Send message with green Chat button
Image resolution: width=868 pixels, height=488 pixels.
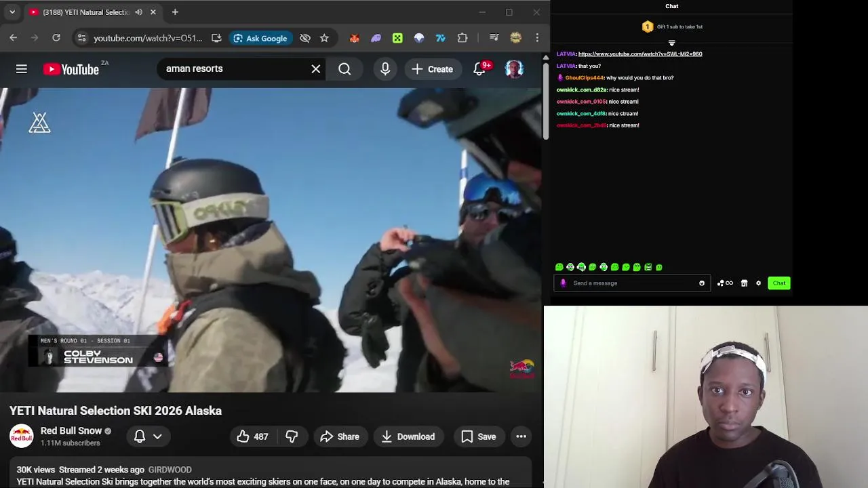779,283
